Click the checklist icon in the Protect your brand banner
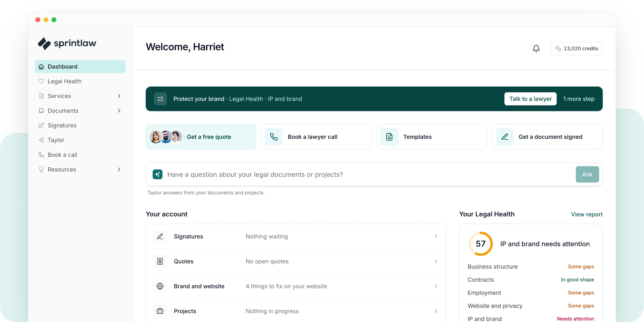 click(x=160, y=99)
